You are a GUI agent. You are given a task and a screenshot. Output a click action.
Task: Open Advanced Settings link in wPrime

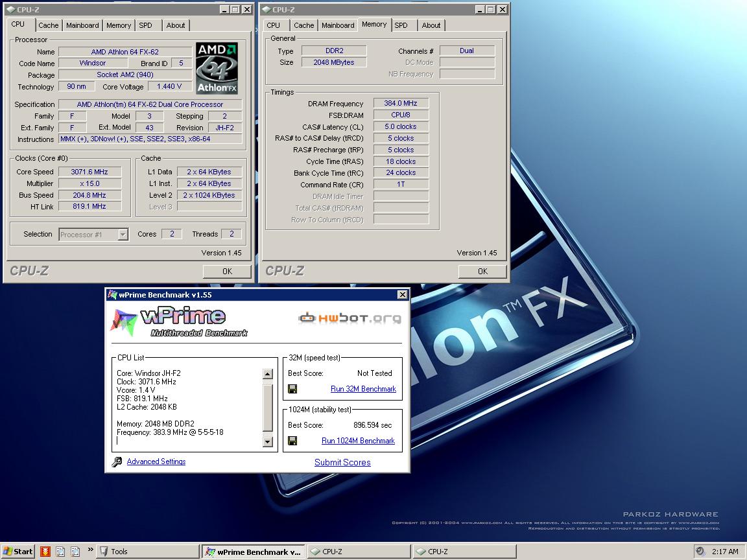156,461
